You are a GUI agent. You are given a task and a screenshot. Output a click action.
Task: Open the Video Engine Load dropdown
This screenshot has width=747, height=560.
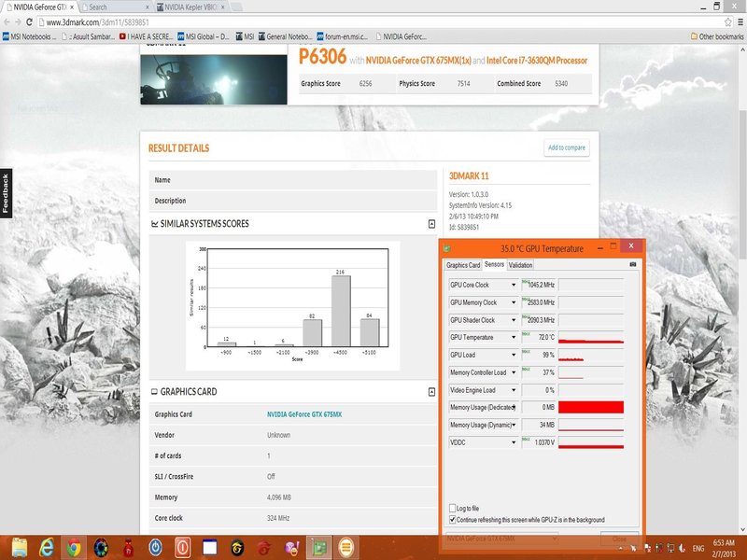(514, 390)
